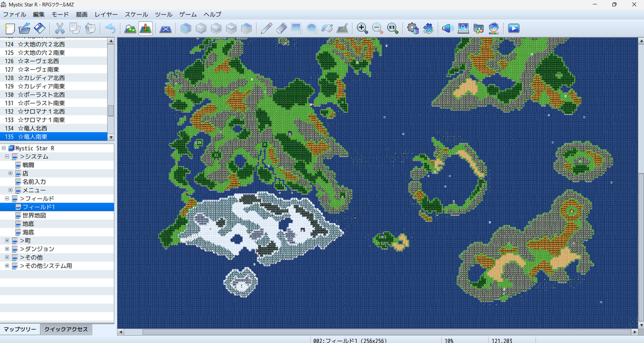644x343 pixels.
Task: Click the map canvas vertical scrollbar
Action: (641, 183)
